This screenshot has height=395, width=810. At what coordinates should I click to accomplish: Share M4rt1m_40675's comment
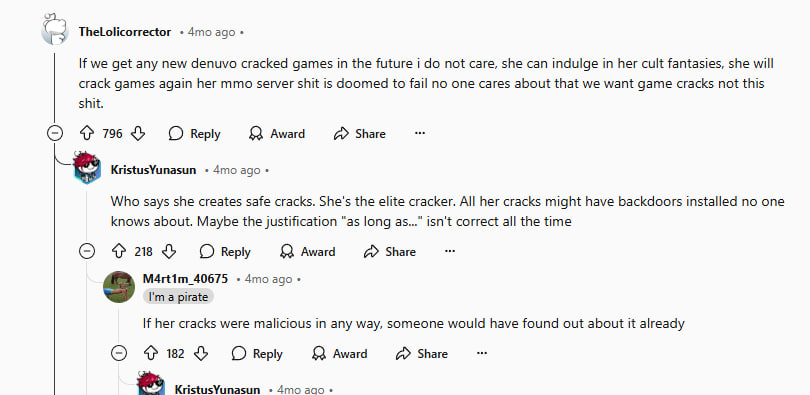coord(422,354)
